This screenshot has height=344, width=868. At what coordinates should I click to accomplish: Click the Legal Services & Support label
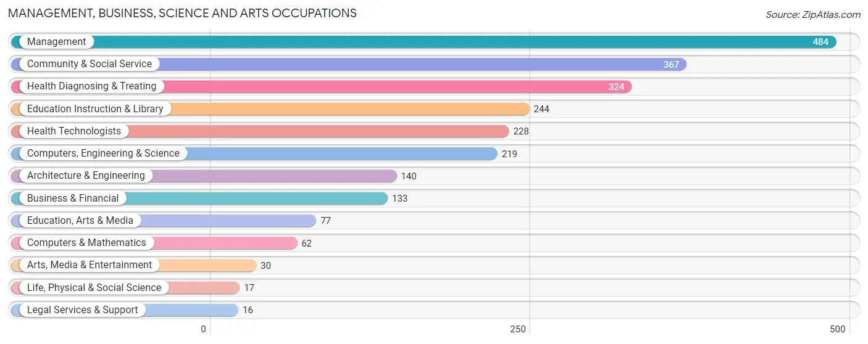click(x=83, y=310)
